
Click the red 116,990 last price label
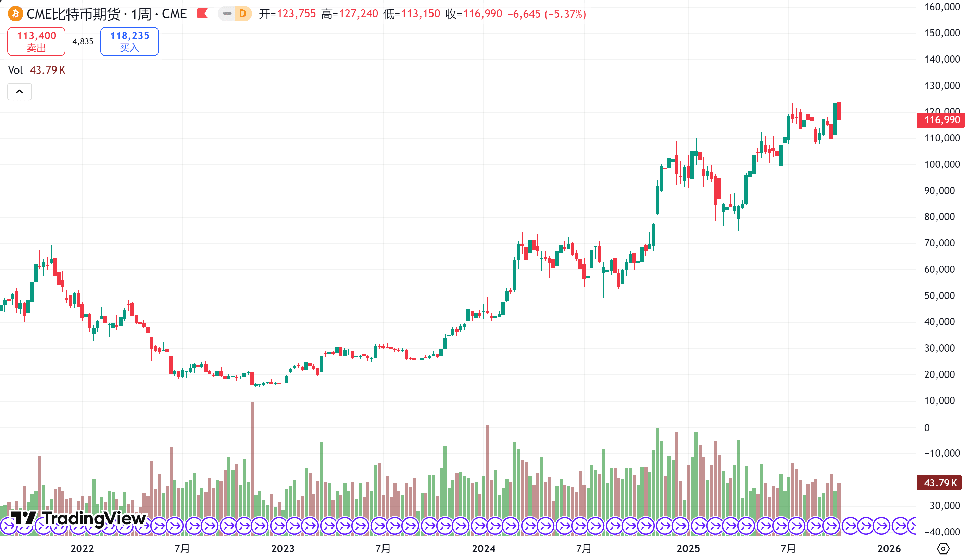pos(941,120)
